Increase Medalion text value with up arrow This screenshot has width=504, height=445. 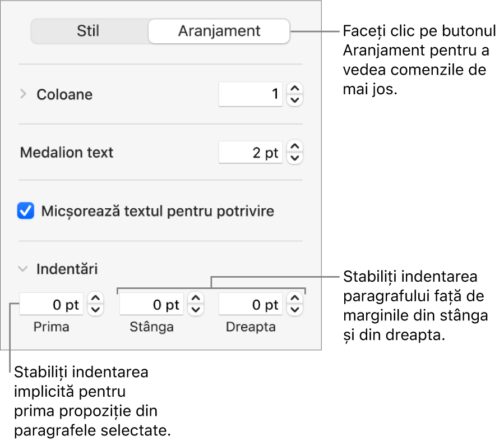tap(295, 147)
